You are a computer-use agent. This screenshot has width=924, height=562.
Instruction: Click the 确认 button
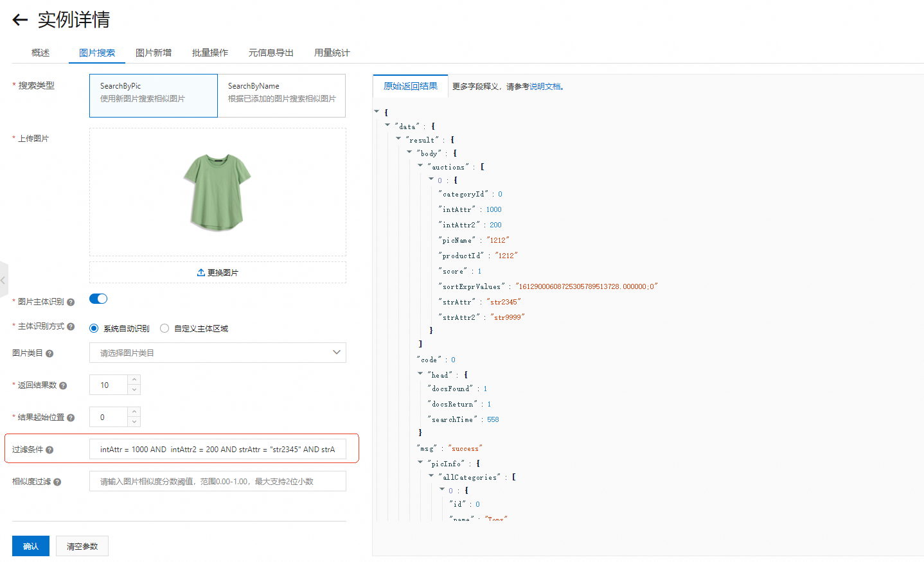[31, 546]
